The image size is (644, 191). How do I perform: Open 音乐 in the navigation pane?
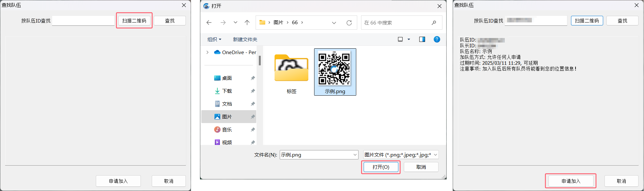227,129
